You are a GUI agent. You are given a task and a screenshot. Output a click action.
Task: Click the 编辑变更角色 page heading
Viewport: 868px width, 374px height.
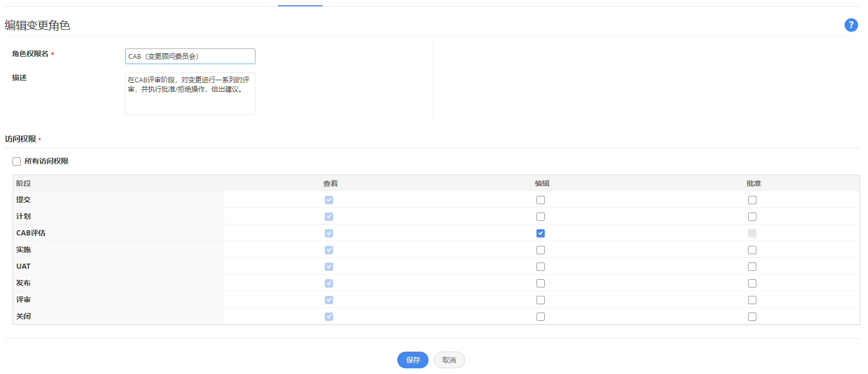[x=38, y=25]
